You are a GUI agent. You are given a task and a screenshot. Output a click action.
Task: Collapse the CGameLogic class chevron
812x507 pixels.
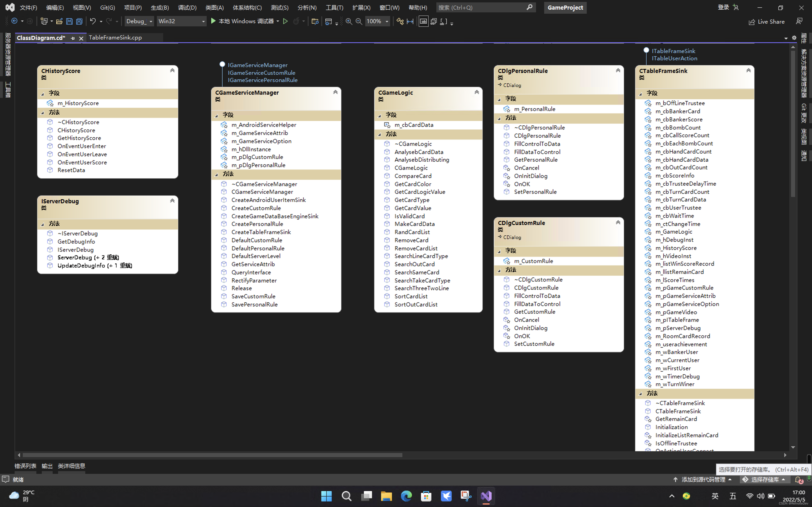pos(476,92)
